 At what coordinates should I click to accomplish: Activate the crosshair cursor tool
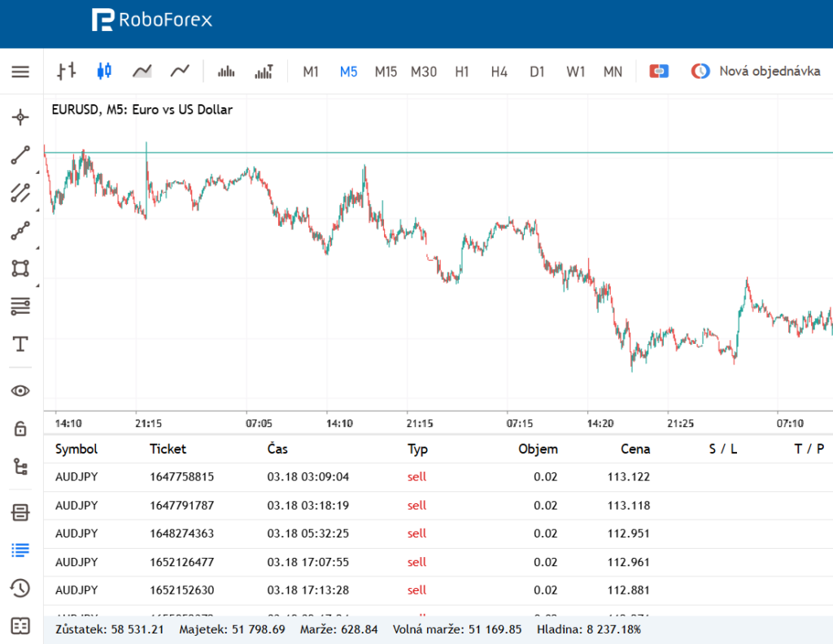click(x=20, y=118)
